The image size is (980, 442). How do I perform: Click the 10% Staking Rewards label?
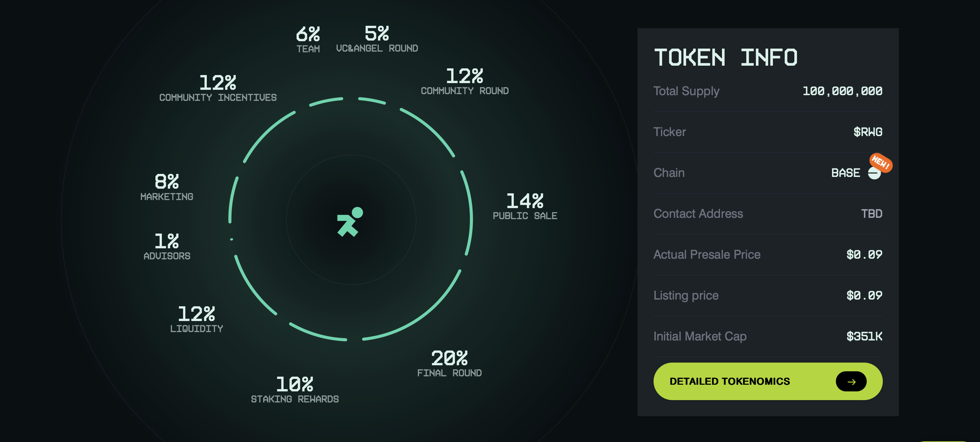(295, 389)
